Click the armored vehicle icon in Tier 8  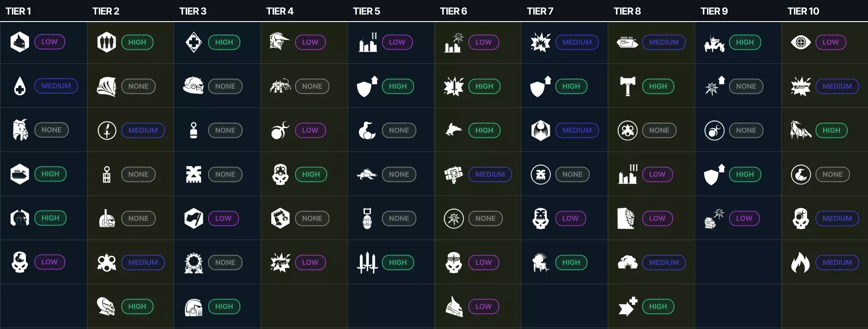tap(628, 42)
